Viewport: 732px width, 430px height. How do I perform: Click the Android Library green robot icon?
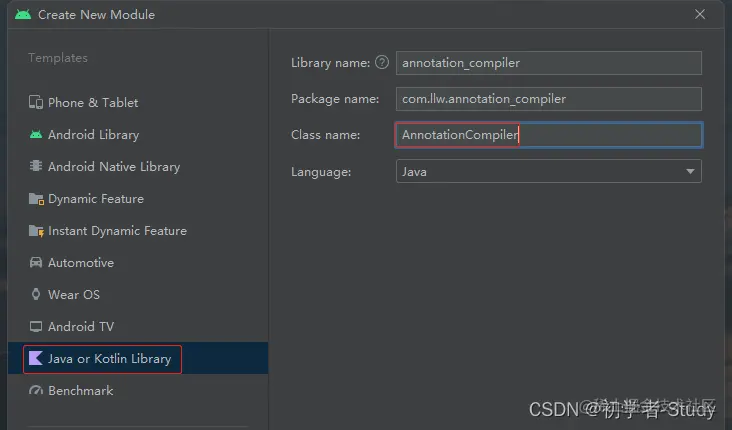[x=36, y=134]
